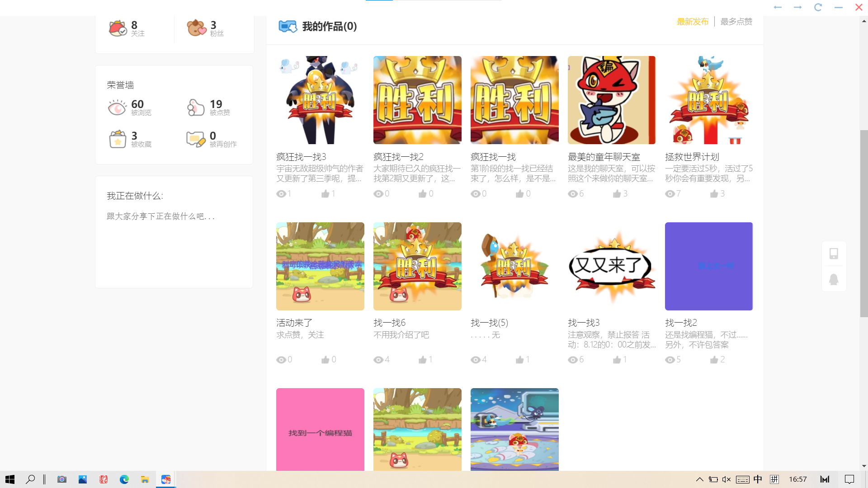868x488 pixels.
Task: Open the purple 找一找2 thumbnail
Action: click(x=709, y=266)
